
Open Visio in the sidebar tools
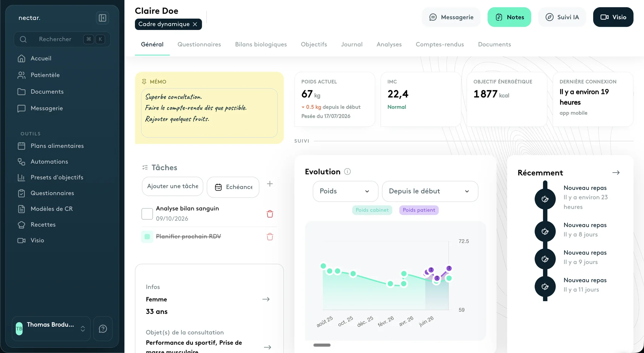31,240
